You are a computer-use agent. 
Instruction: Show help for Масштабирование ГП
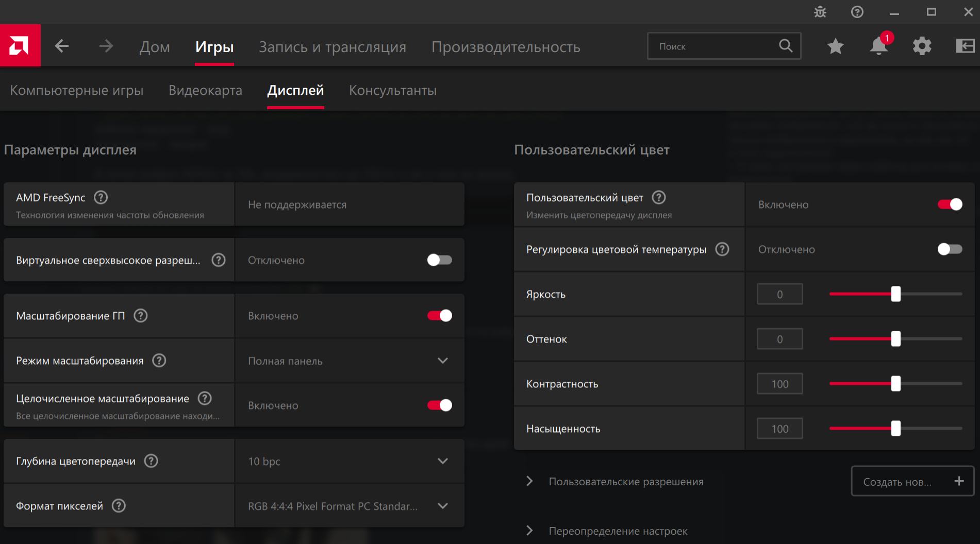pyautogui.click(x=141, y=316)
